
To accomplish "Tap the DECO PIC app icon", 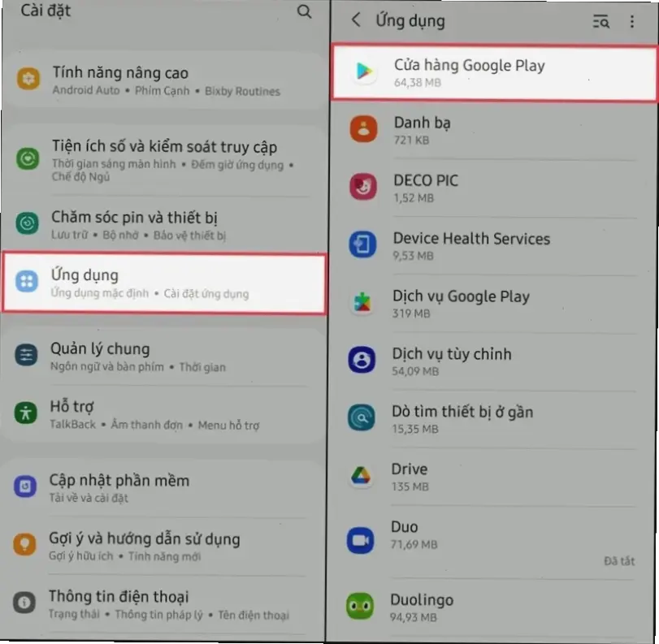I will tap(363, 186).
